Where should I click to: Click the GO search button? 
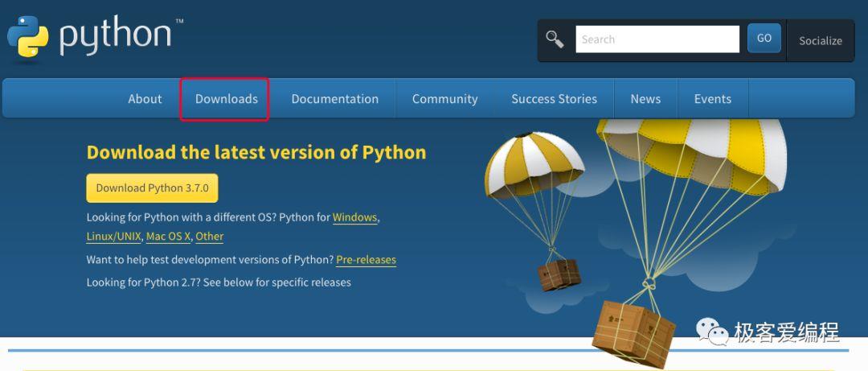coord(764,39)
